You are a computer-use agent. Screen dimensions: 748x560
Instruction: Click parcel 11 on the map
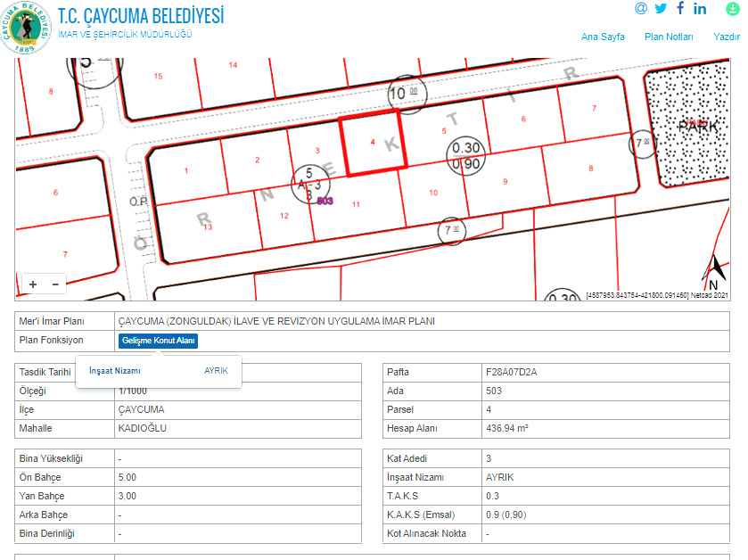357,206
